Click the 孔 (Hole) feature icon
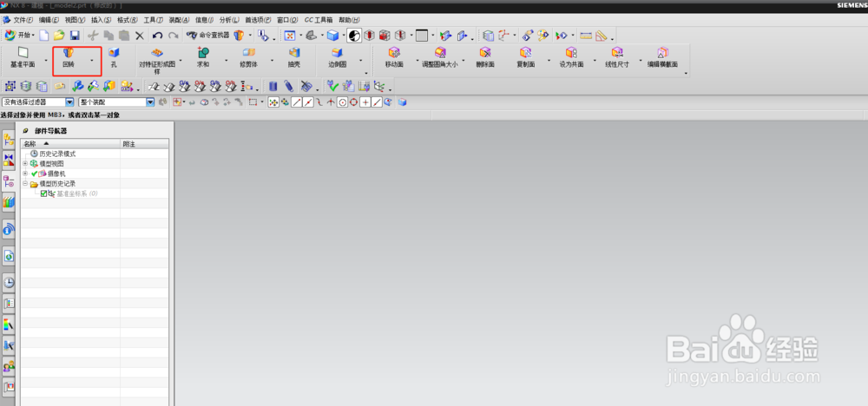Viewport: 868px width, 406px height. pyautogui.click(x=114, y=58)
